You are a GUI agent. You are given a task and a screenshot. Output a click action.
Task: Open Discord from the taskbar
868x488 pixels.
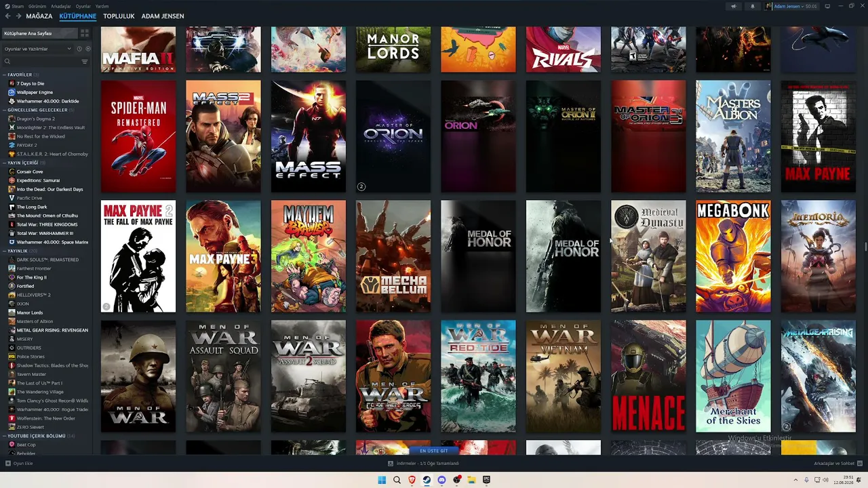pyautogui.click(x=441, y=480)
